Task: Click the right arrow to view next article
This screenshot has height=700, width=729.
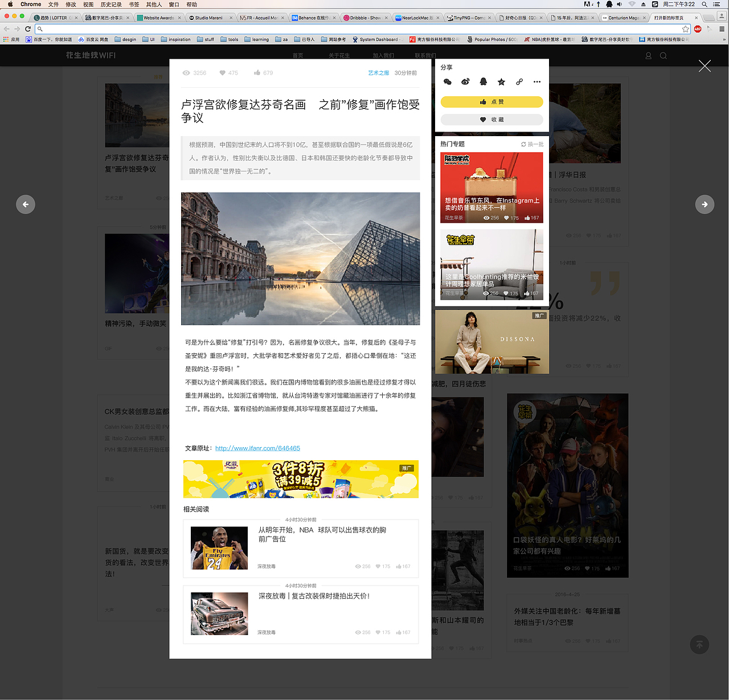Action: (x=705, y=204)
